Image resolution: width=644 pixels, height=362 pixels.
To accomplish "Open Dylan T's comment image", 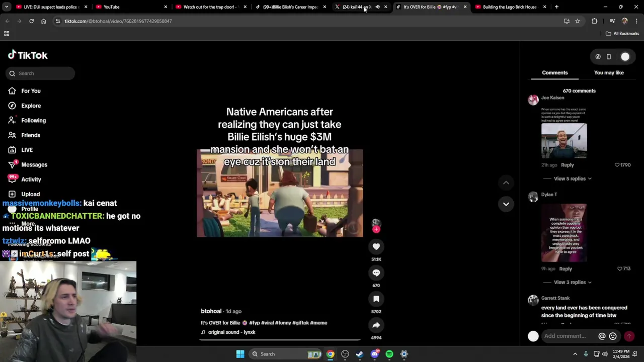I will [x=564, y=233].
